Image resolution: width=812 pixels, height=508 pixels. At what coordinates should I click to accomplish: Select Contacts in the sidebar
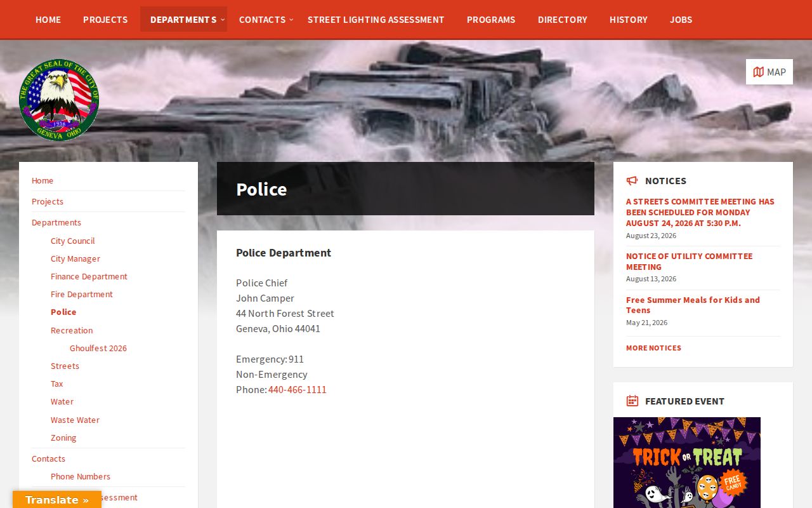coord(48,458)
